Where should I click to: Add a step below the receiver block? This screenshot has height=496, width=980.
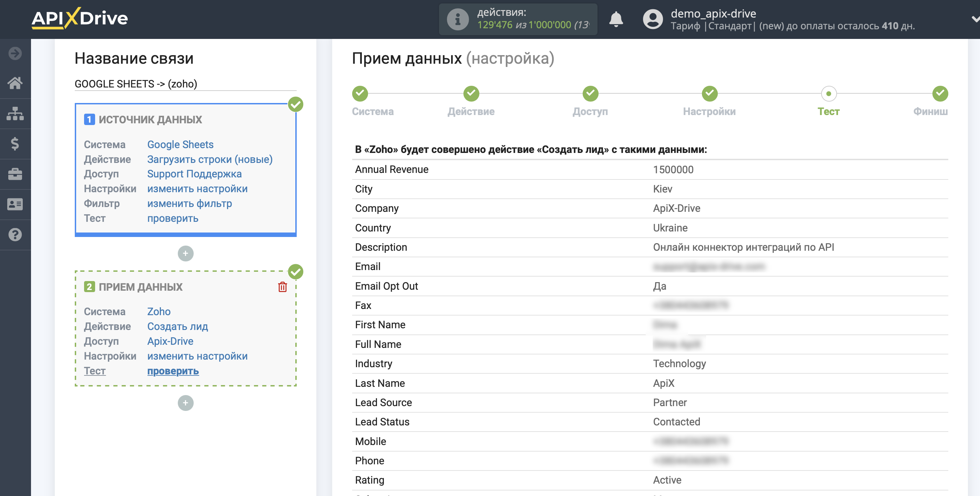[186, 403]
